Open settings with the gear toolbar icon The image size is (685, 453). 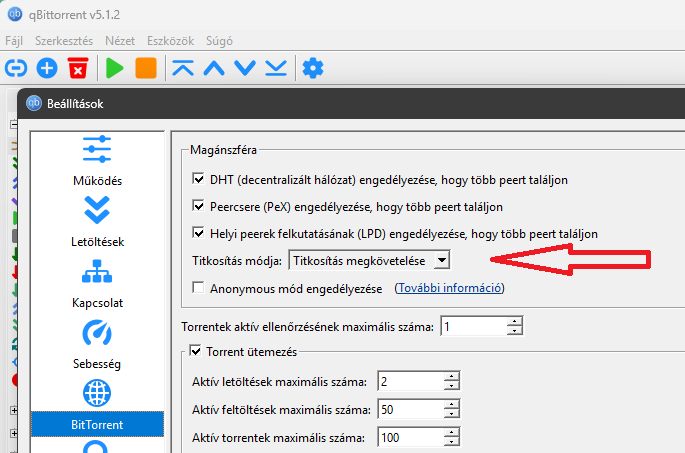[313, 68]
